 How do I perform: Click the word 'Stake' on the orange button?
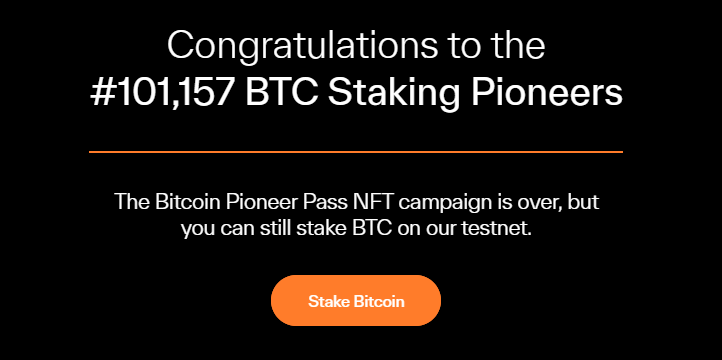coord(329,301)
